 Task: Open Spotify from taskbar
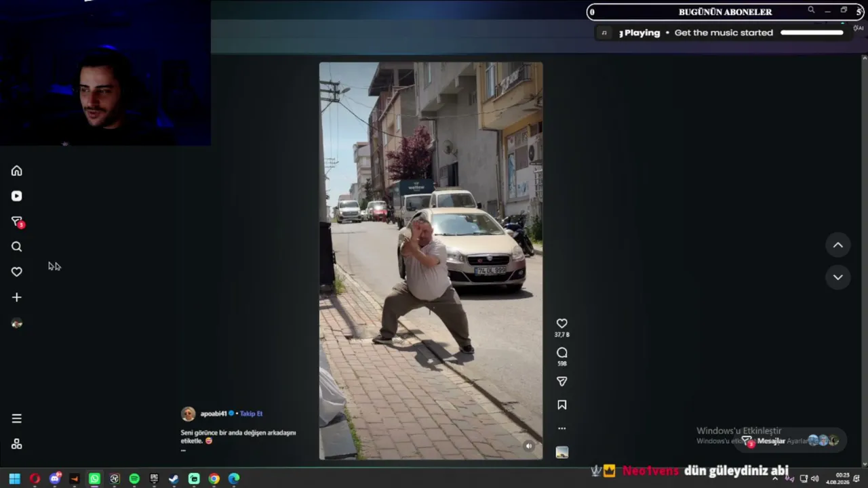click(x=134, y=479)
